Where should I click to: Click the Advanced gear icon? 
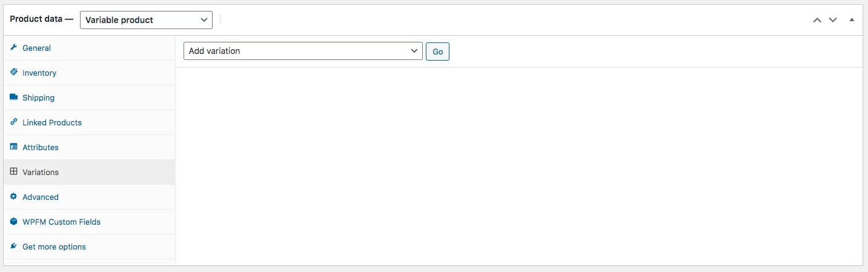click(x=14, y=197)
